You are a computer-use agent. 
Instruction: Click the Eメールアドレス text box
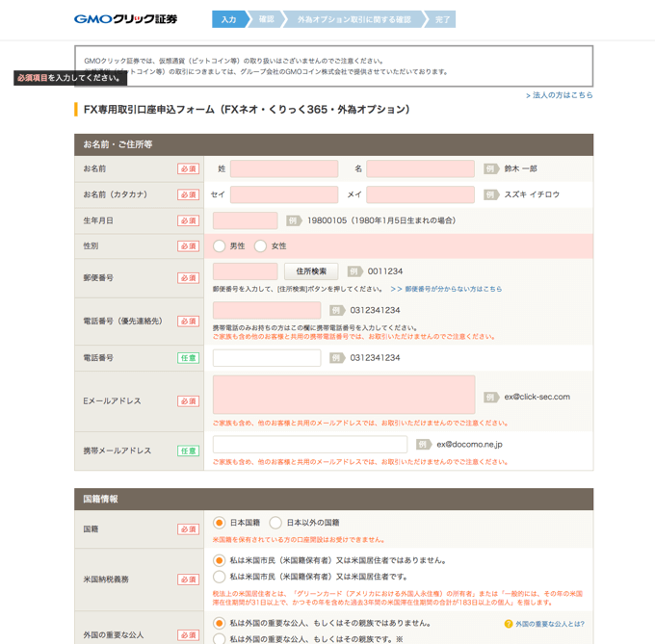click(x=344, y=395)
